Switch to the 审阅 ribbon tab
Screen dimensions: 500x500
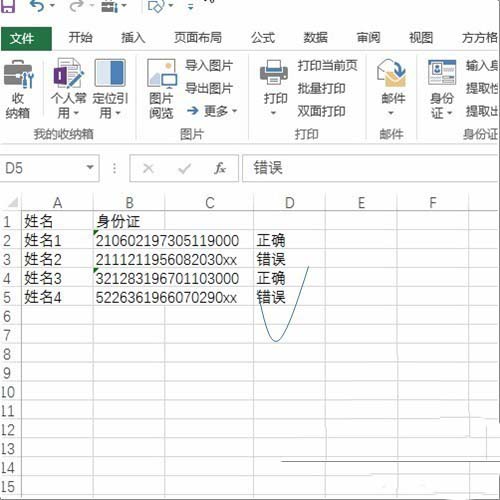point(368,38)
